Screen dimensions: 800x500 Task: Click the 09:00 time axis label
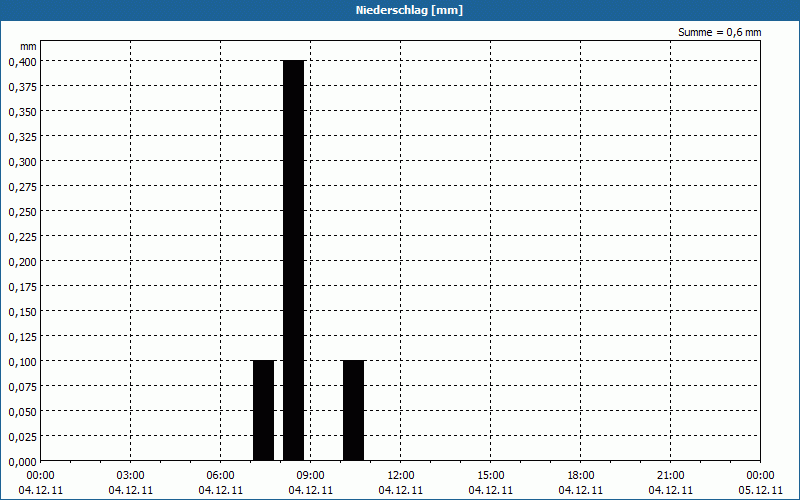310,475
